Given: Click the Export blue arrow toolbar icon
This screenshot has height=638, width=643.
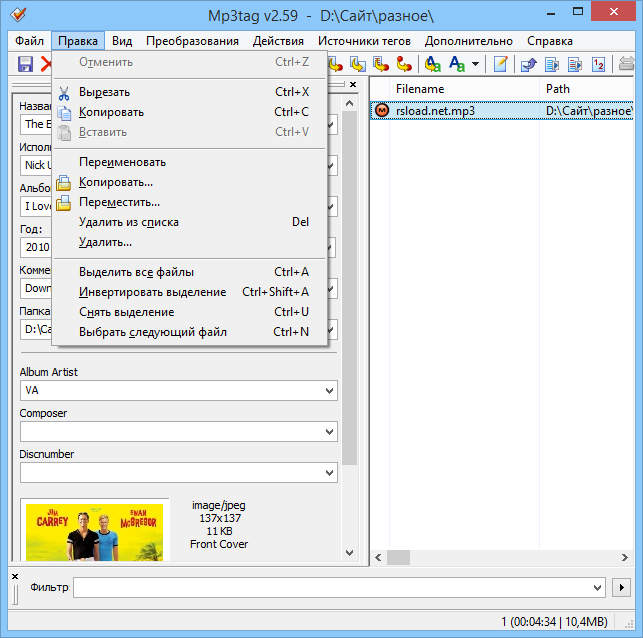Looking at the screenshot, I should tap(528, 64).
